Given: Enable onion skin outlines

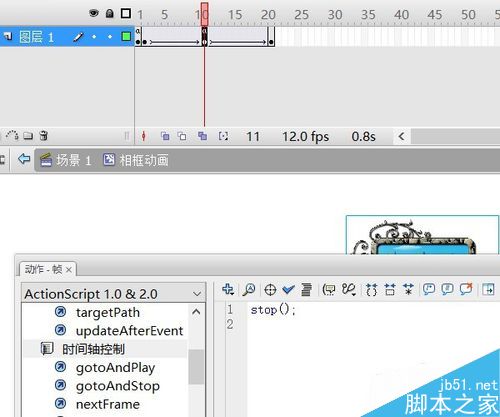Looking at the screenshot, I should [x=182, y=136].
